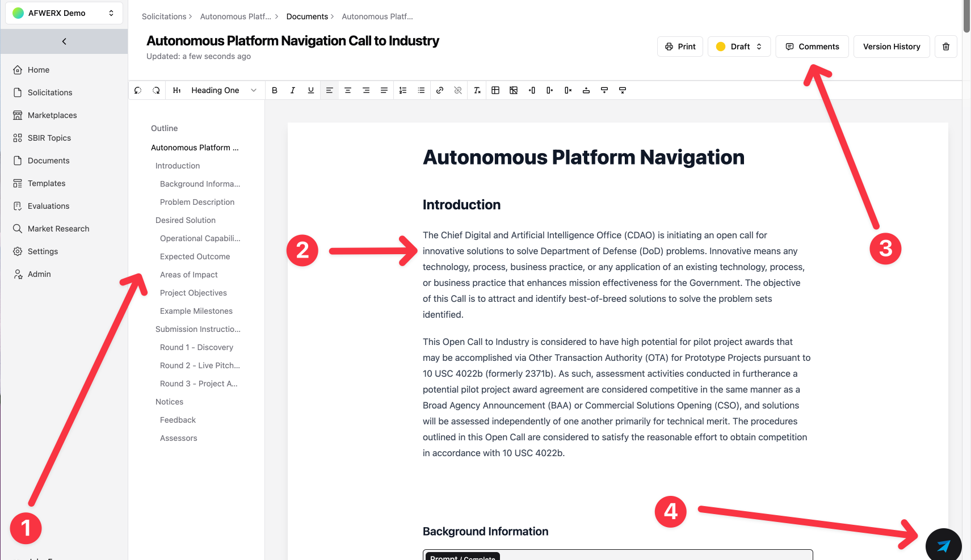Clear text formatting
Screen dimensions: 971x560
(477, 90)
